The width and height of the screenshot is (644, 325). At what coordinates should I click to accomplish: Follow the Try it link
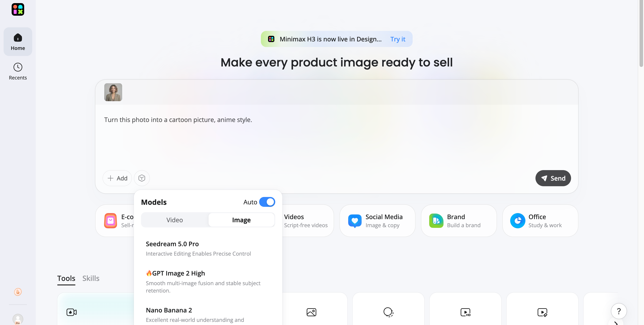click(x=398, y=39)
